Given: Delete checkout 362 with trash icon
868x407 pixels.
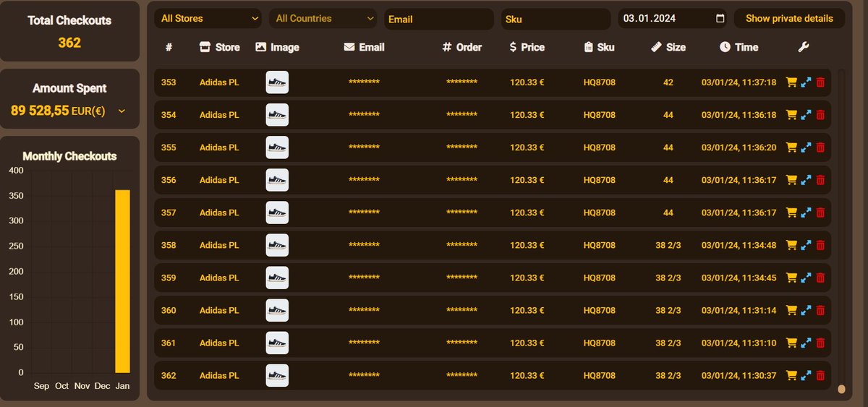Looking at the screenshot, I should [820, 375].
